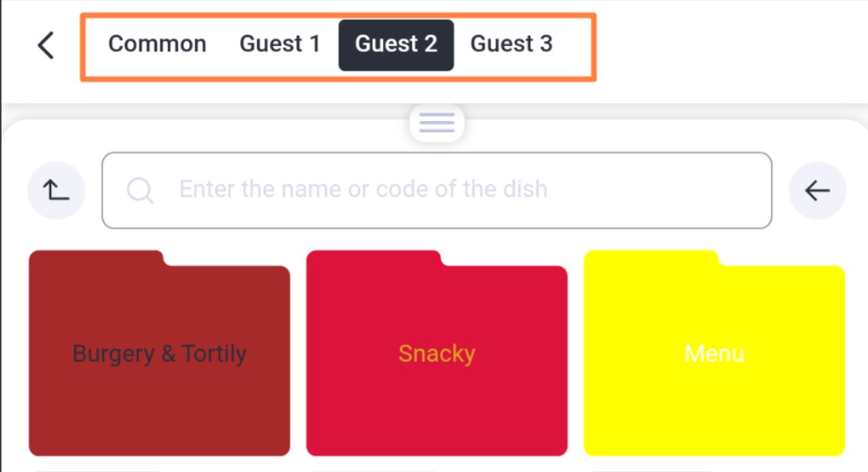This screenshot has height=472, width=868.
Task: Click the 'Menu' label text
Action: [714, 353]
